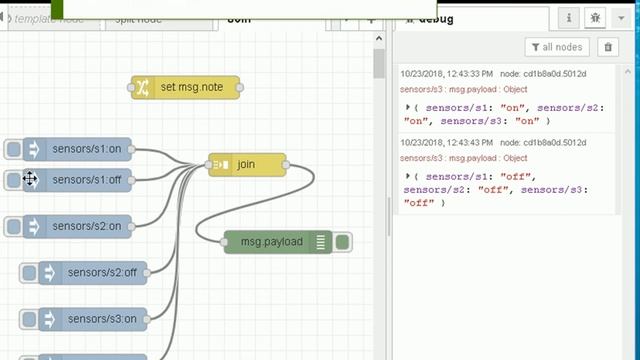
Task: Select the sensors/s2:on node label
Action: click(x=87, y=226)
